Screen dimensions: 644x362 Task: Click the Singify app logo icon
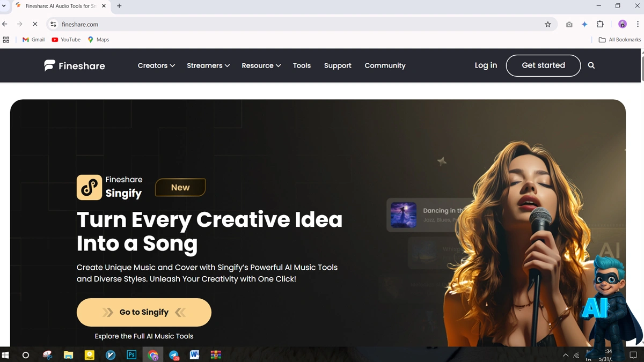[89, 187]
